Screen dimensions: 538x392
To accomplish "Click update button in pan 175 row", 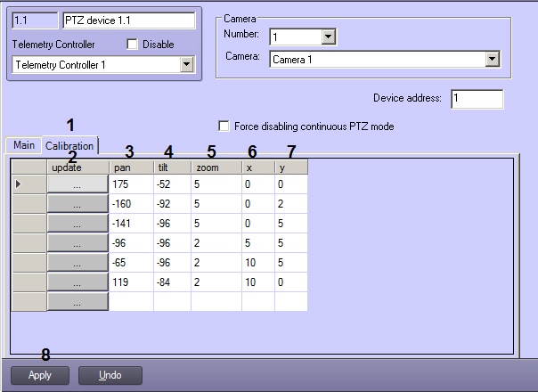I will coord(77,184).
